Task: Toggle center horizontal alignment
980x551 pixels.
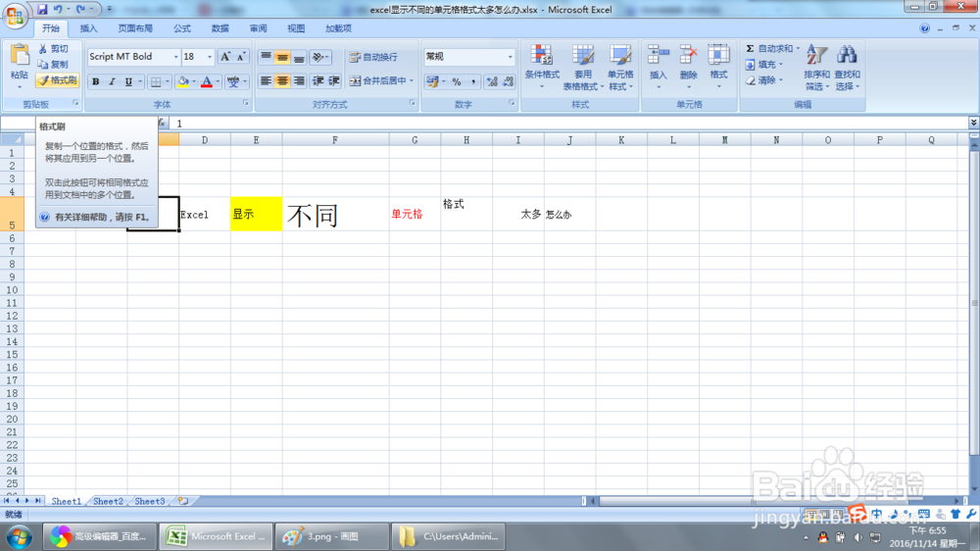Action: coord(282,81)
